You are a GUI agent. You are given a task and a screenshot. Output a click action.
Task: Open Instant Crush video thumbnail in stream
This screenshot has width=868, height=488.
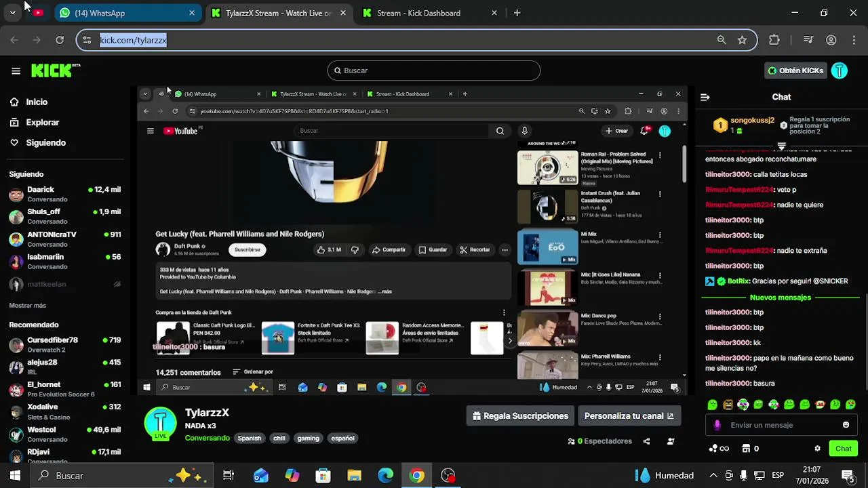click(547, 207)
